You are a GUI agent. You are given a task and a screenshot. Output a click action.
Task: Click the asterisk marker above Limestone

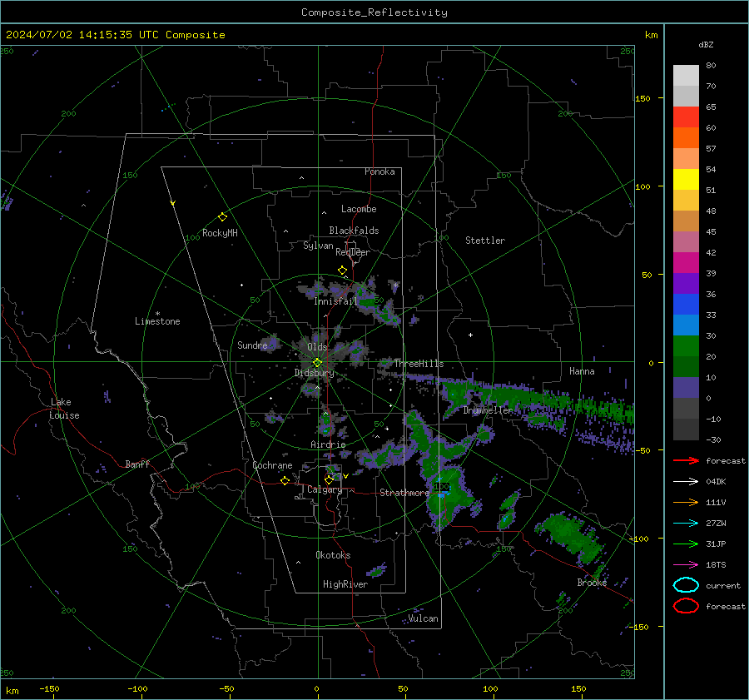157,314
